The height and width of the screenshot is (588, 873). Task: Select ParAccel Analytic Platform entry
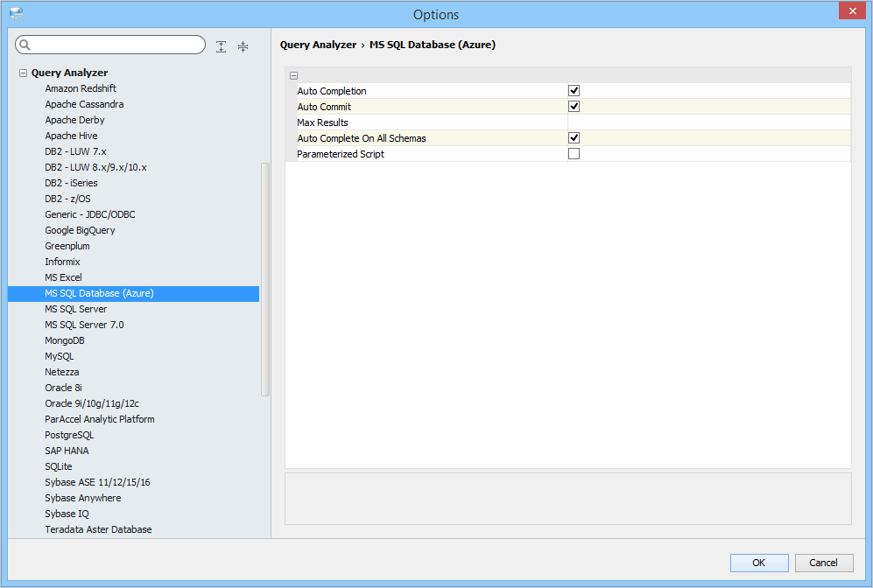click(100, 419)
